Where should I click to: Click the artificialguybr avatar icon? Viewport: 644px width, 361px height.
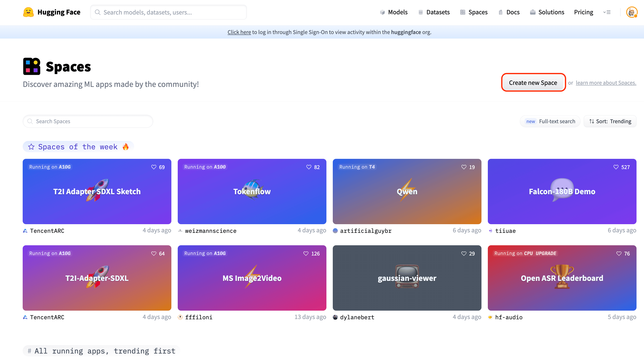[335, 231]
